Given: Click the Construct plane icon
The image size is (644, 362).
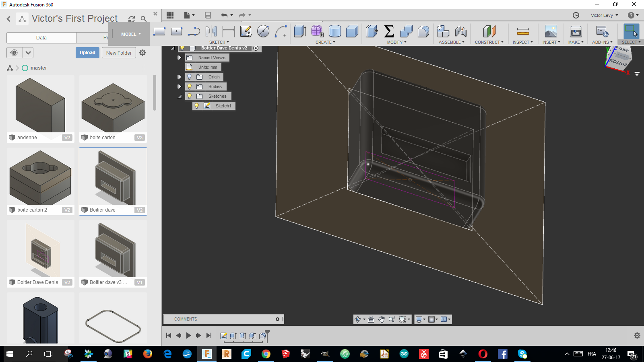Looking at the screenshot, I should tap(489, 31).
